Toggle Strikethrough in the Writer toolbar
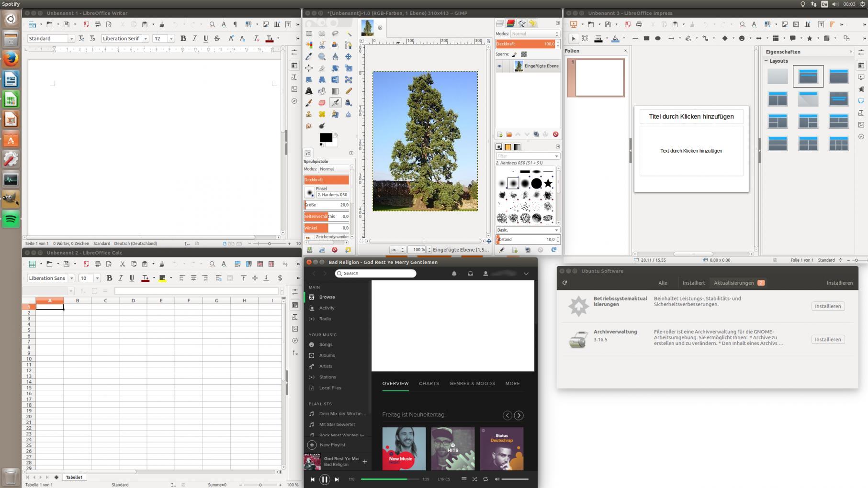 [x=217, y=38]
